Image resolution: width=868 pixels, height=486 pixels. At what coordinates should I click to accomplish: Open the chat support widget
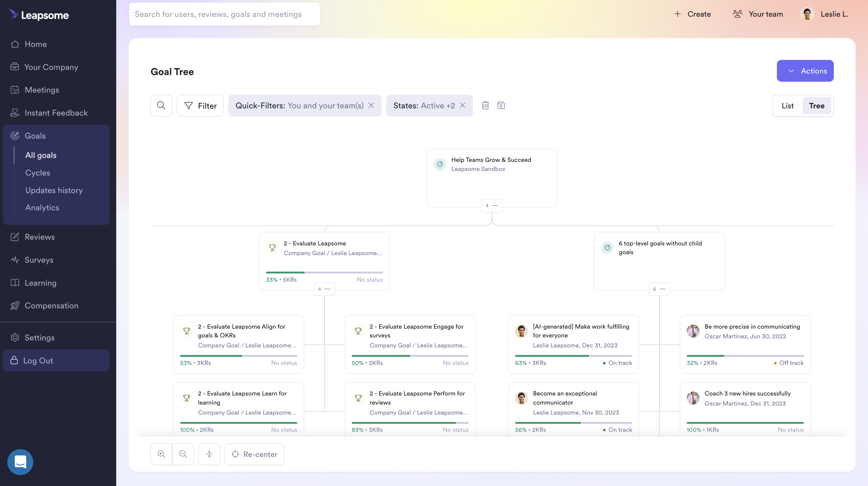click(20, 462)
